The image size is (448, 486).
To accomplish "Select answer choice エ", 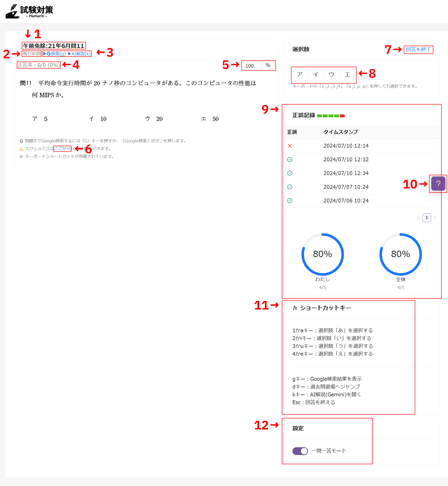I will tap(347, 75).
